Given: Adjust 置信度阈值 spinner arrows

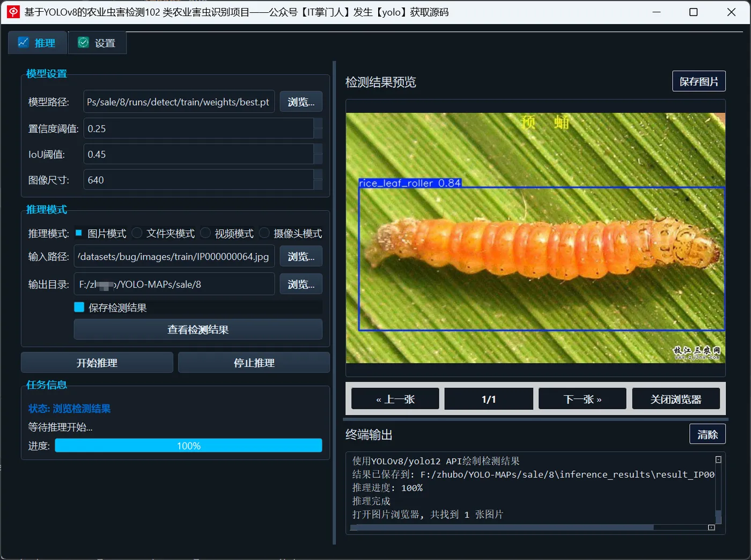Looking at the screenshot, I should [x=318, y=128].
